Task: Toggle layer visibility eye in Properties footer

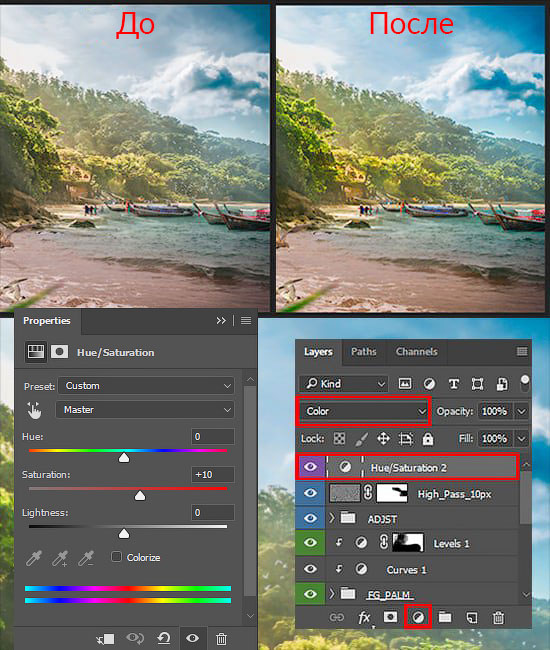Action: [192, 638]
